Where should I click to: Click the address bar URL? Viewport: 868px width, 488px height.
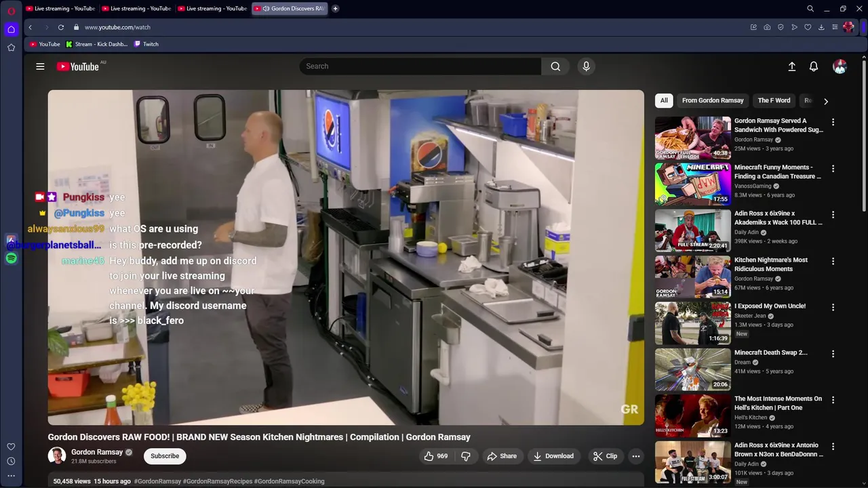pyautogui.click(x=117, y=27)
